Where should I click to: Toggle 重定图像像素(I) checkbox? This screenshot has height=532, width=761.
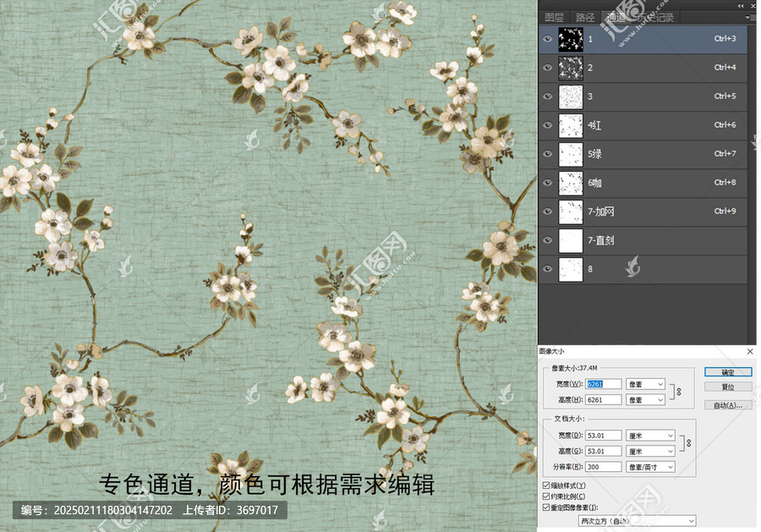point(546,507)
